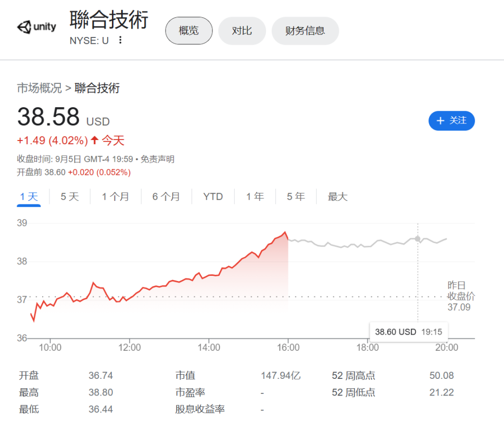Click the 12:00 time axis label

tap(130, 348)
